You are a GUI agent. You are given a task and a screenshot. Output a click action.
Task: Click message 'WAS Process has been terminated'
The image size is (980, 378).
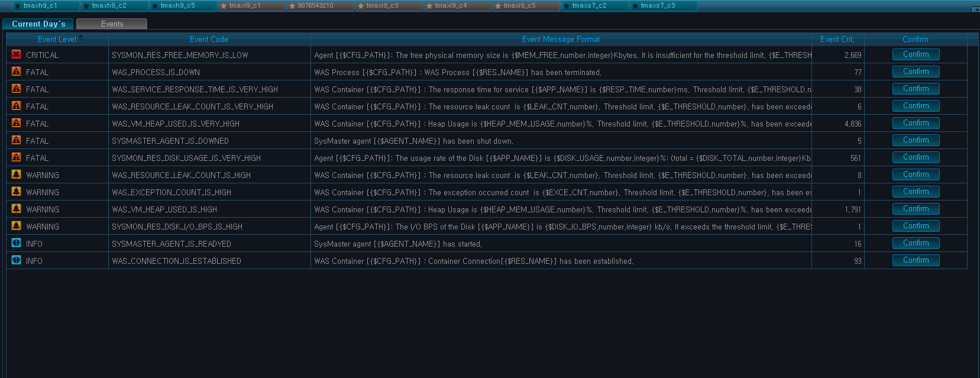(x=458, y=72)
